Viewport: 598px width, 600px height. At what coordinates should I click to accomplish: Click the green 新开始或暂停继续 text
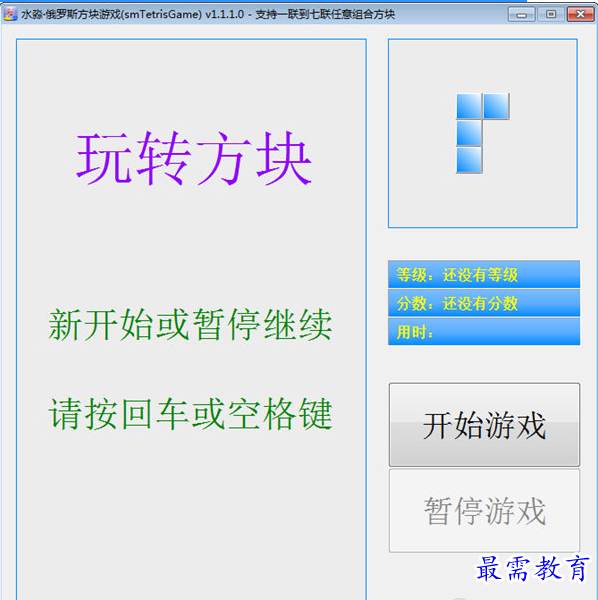(x=190, y=325)
